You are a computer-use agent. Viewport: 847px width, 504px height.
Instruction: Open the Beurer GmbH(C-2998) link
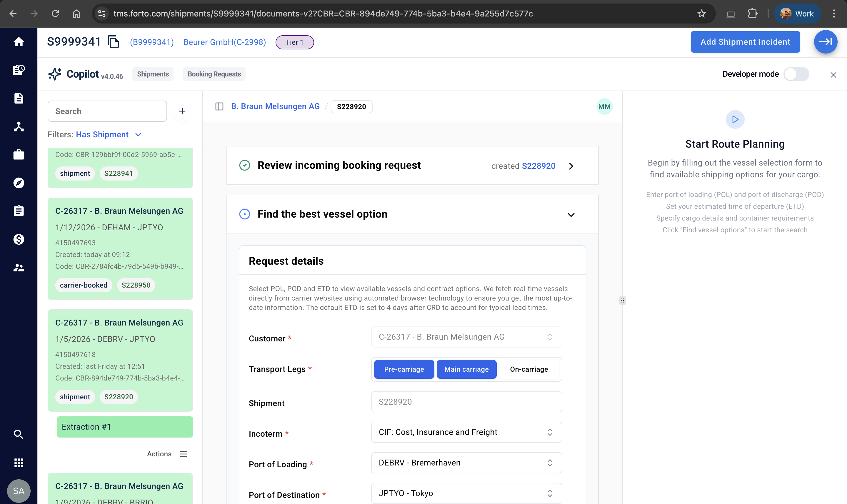(x=224, y=42)
